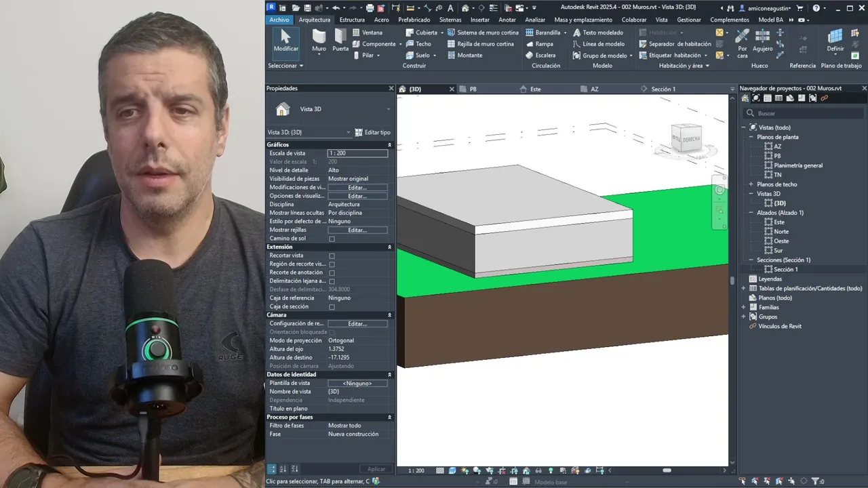Click Editar for Configuración de renderización
Image resolution: width=868 pixels, height=488 pixels.
click(x=357, y=324)
